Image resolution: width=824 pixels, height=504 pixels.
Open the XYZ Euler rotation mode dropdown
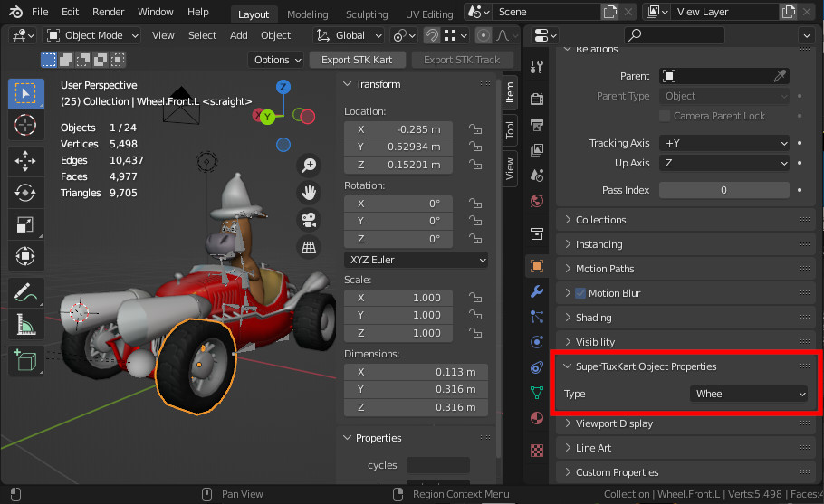coord(417,260)
